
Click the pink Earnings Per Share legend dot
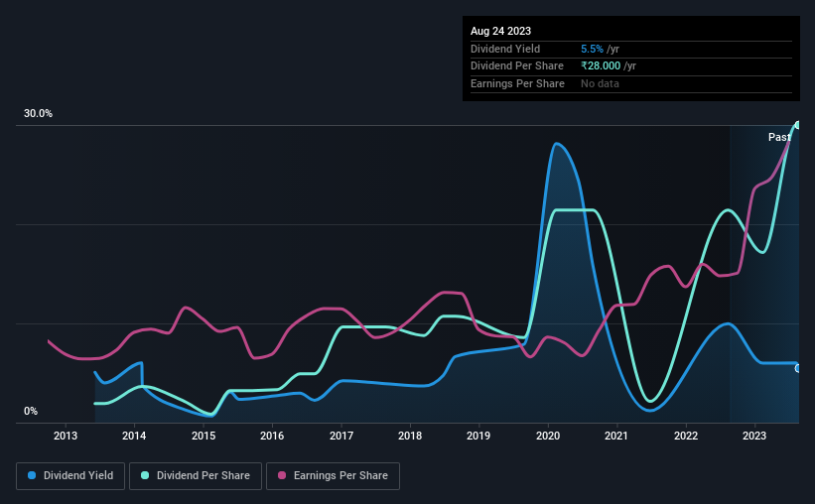282,475
